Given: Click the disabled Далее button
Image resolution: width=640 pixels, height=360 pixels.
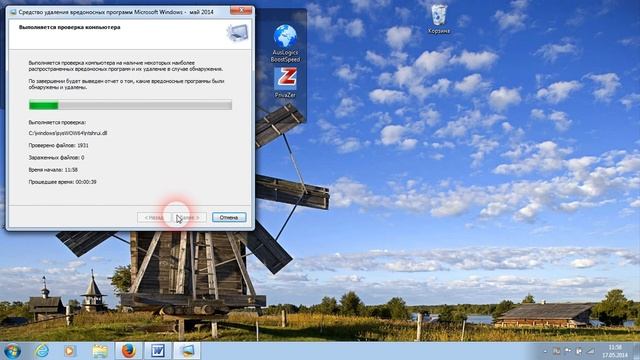Looking at the screenshot, I should 189,217.
